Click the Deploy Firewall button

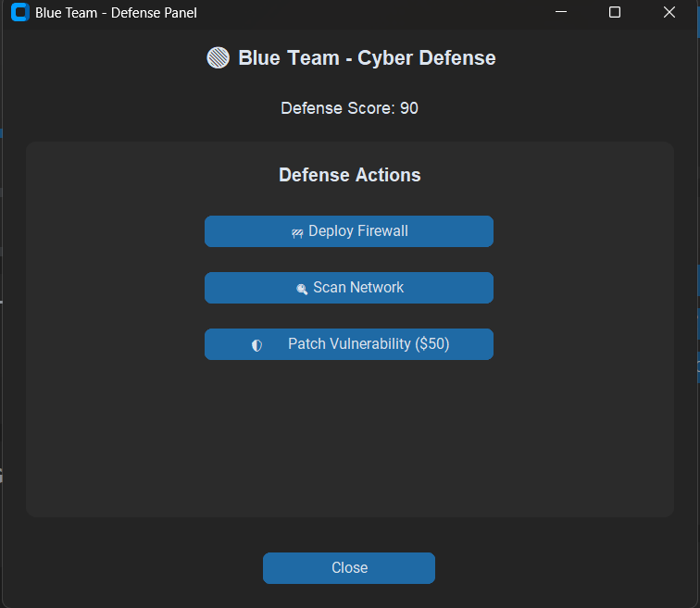click(349, 231)
